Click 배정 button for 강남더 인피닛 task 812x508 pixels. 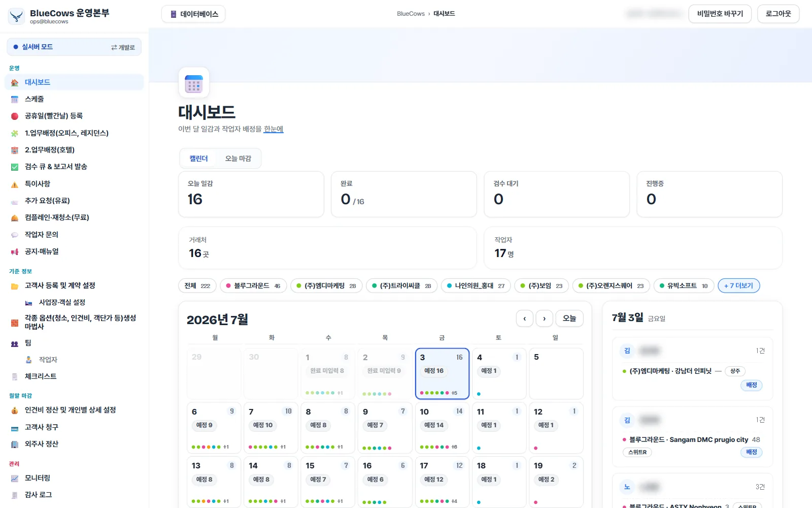coord(752,385)
